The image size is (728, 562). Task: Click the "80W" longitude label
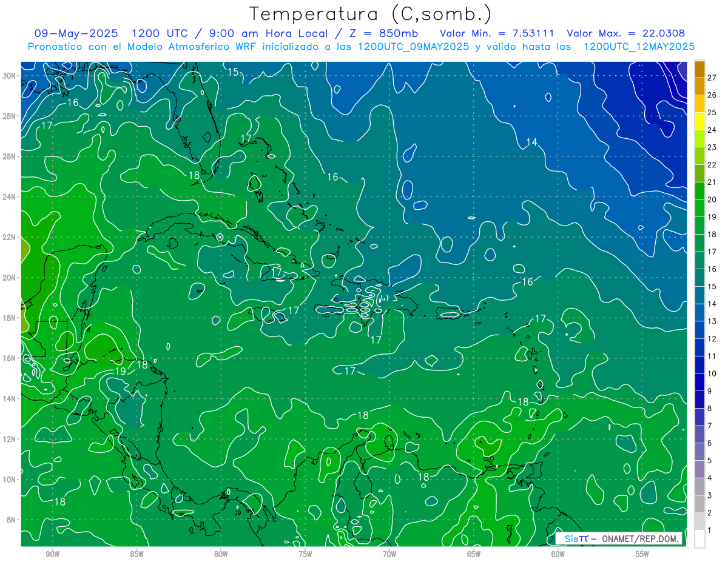[x=221, y=554]
